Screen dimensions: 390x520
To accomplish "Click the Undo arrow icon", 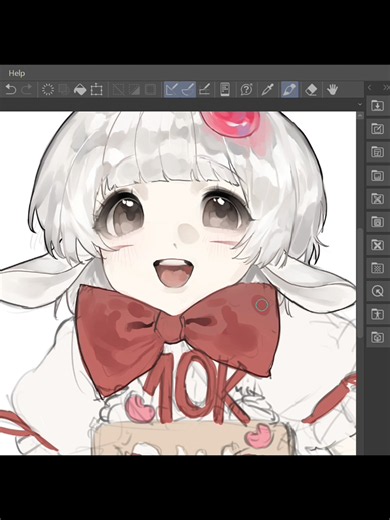I will (x=11, y=89).
